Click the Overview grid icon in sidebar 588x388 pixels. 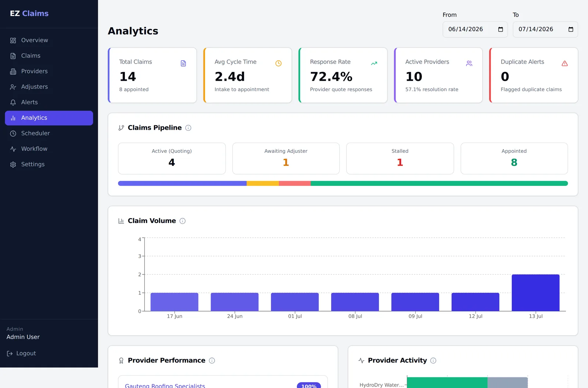coord(13,40)
